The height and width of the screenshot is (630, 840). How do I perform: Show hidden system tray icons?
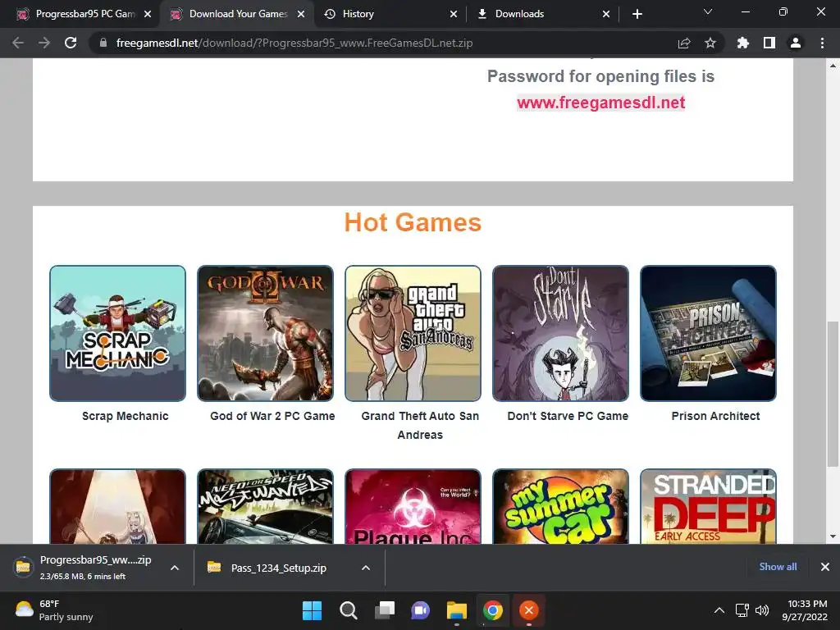(x=719, y=610)
